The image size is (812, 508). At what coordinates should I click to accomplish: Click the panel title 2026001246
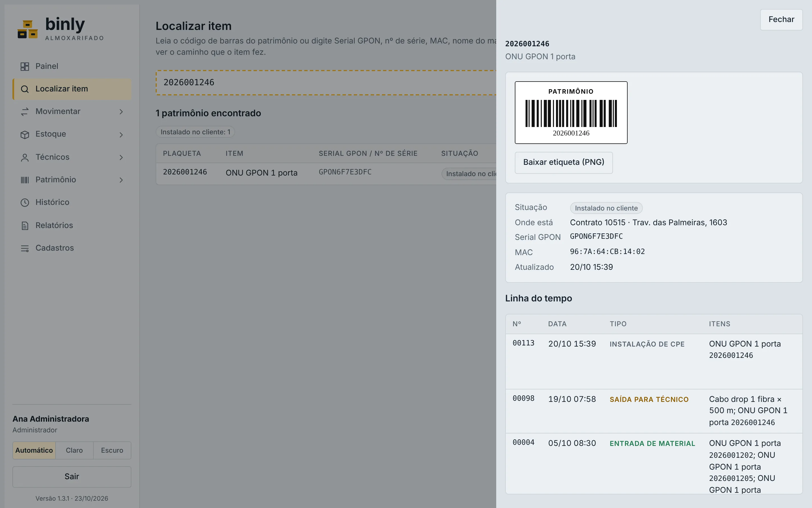527,44
